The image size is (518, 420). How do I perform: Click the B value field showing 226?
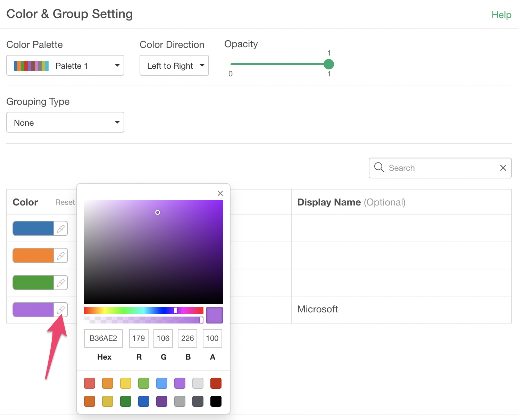pos(187,338)
